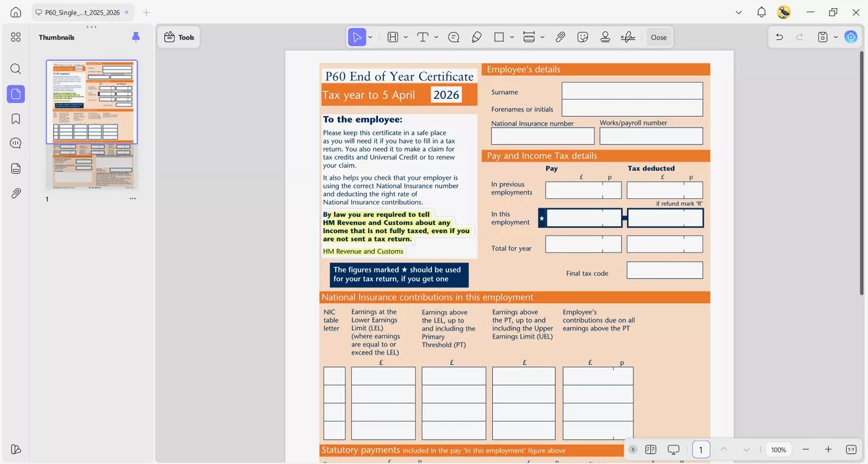Click the Works/payroll number field
Image resolution: width=868 pixels, height=464 pixels.
coord(651,136)
